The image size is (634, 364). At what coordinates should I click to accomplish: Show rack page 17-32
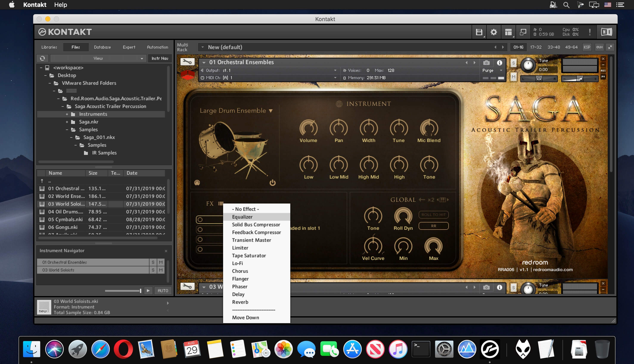[x=536, y=47]
